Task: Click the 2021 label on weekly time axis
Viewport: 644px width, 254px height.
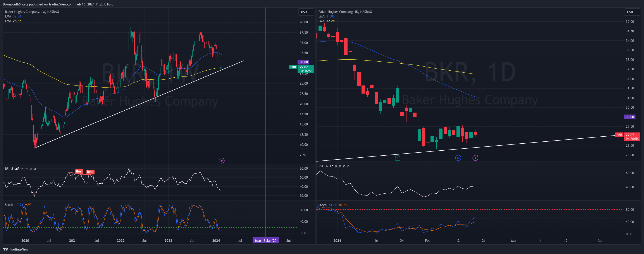Action: click(73, 240)
